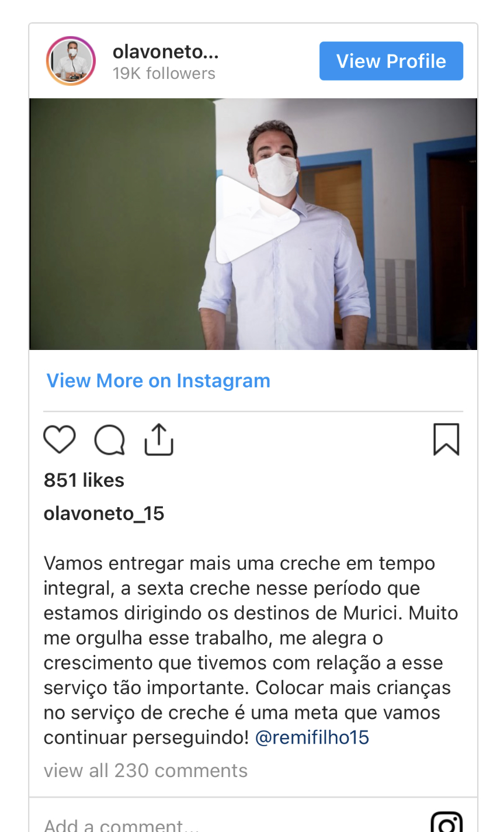Select the 19K followers text
This screenshot has width=504, height=832.
click(x=164, y=74)
